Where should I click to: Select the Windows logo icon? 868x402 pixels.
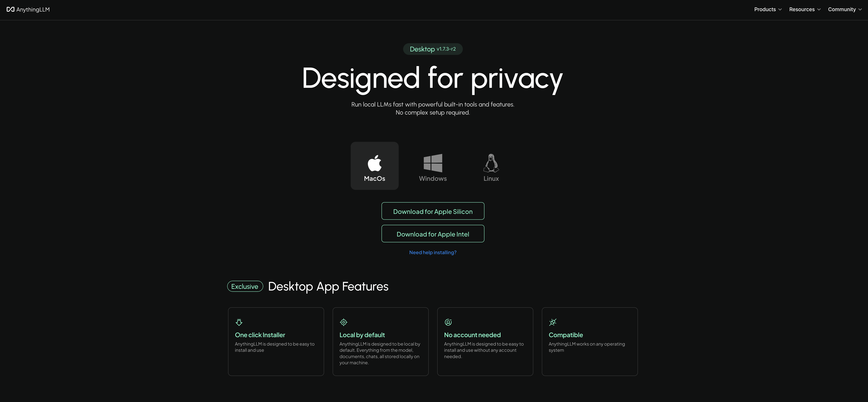click(433, 163)
